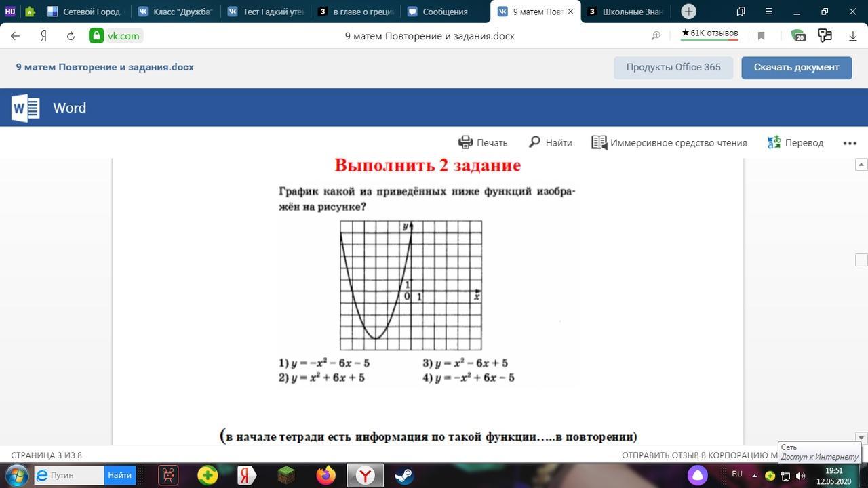Open the в главе о греции tab

tap(355, 12)
